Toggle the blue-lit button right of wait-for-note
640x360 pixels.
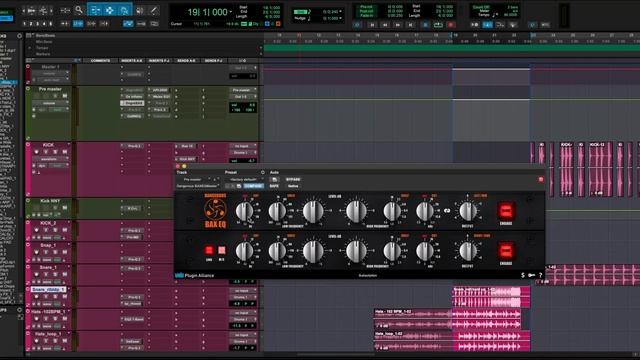[x=487, y=25]
